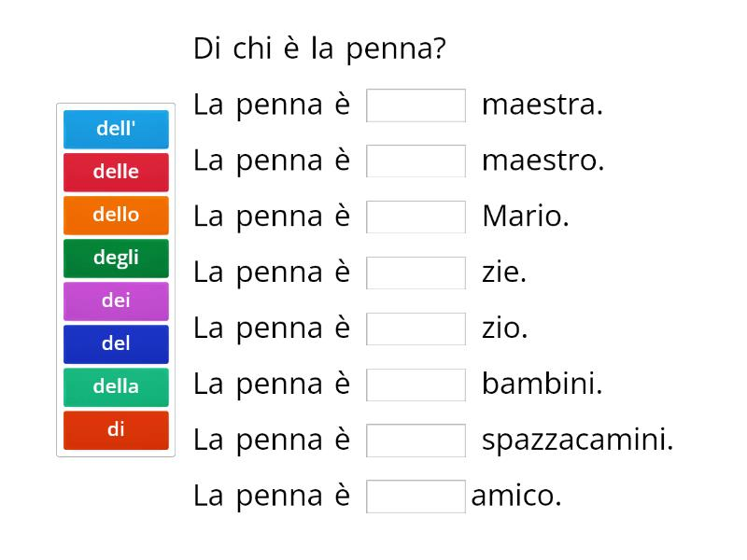This screenshot has height=560, width=747.
Task: Click the empty box before "Mario."
Action: point(416,217)
